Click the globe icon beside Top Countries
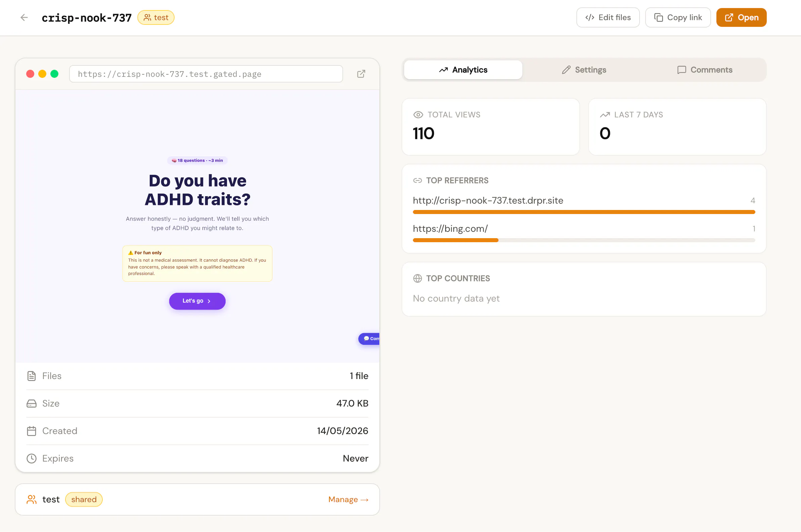Screen dimensions: 801x532 click(418, 278)
